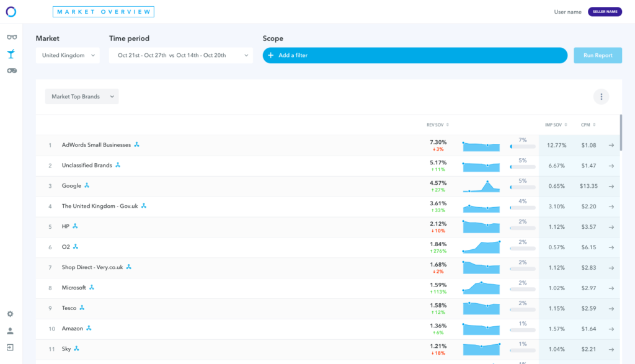
Task: Click hierarchy icon next to AdWords Small Businesses
Action: tap(137, 144)
